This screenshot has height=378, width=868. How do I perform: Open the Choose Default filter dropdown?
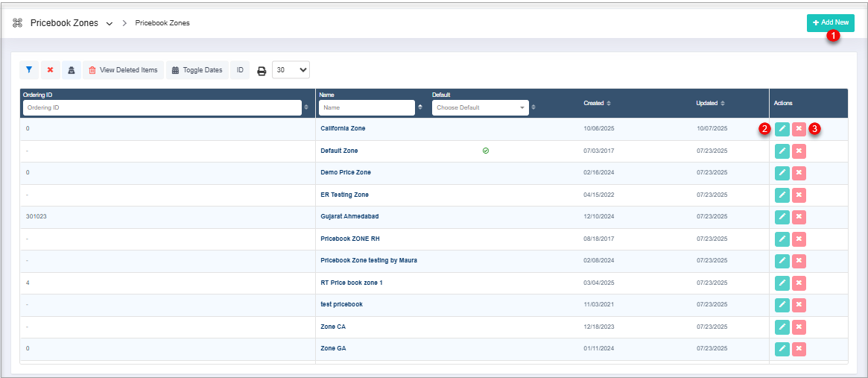pyautogui.click(x=480, y=108)
